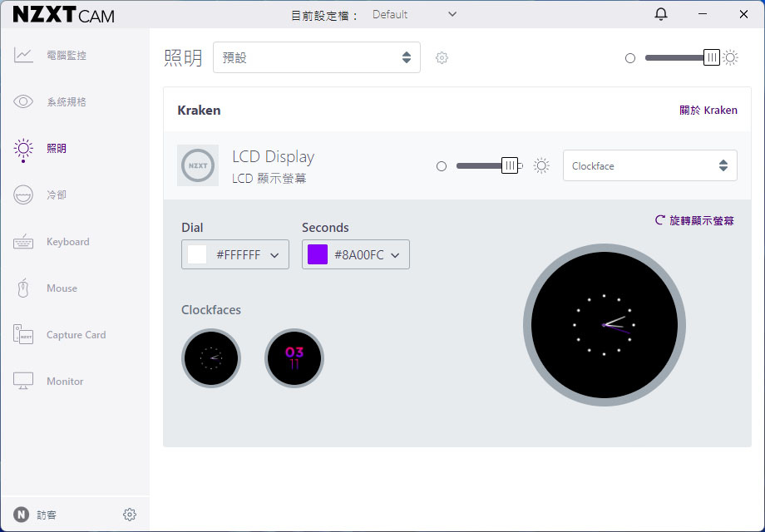This screenshot has height=532, width=765.
Task: Click the Mouse icon in sidebar
Action: tap(23, 288)
